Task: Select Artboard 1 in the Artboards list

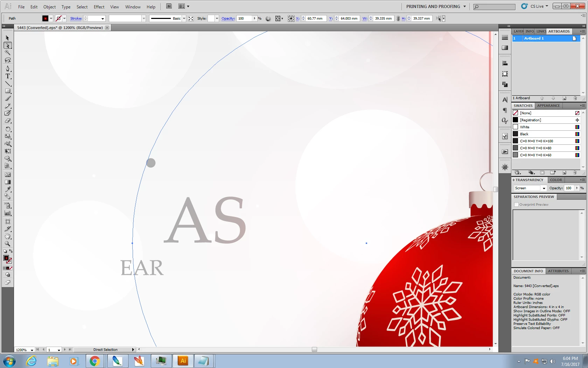Action: click(546, 38)
